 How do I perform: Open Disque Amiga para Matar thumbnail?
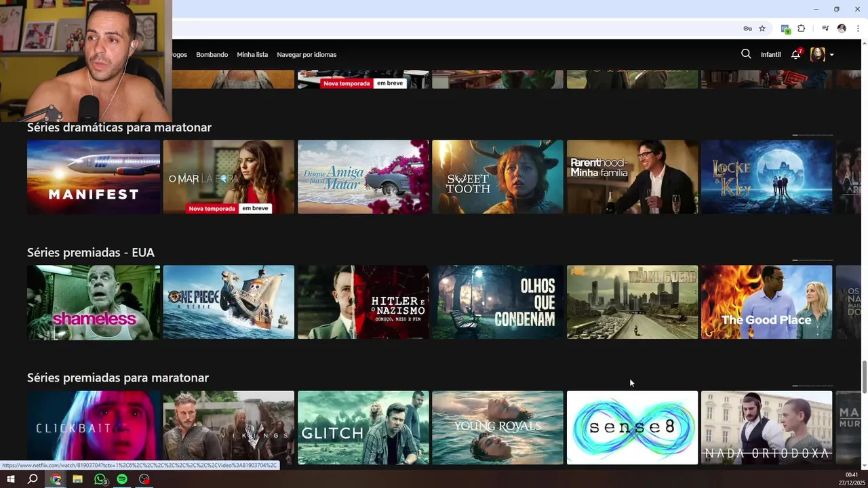[x=363, y=177]
